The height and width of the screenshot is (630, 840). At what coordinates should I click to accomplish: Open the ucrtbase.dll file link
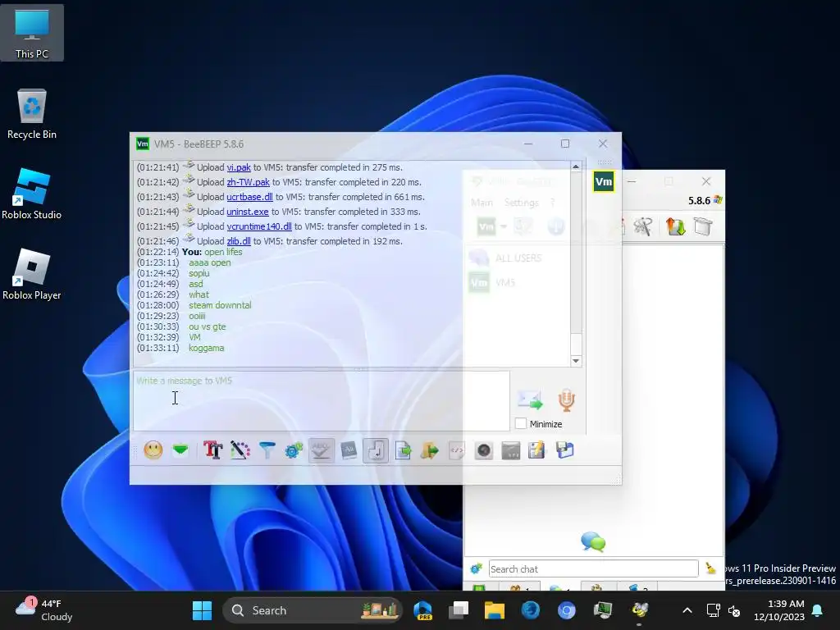249,197
